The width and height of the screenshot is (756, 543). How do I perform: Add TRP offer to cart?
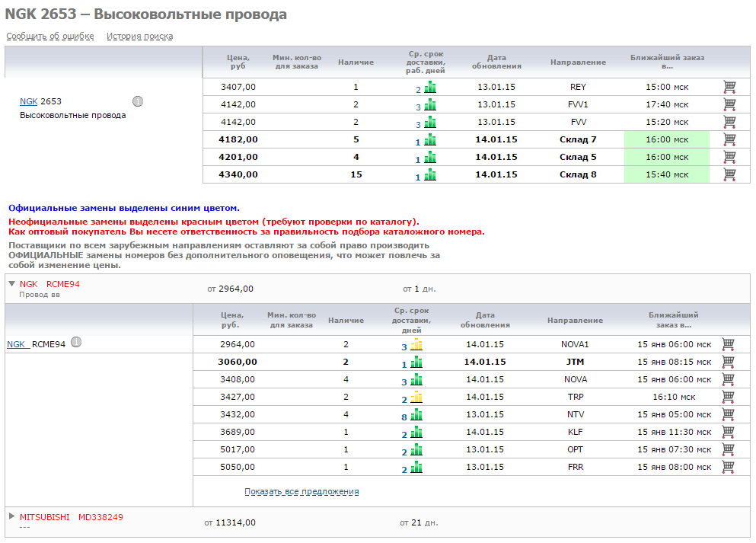pyautogui.click(x=728, y=397)
